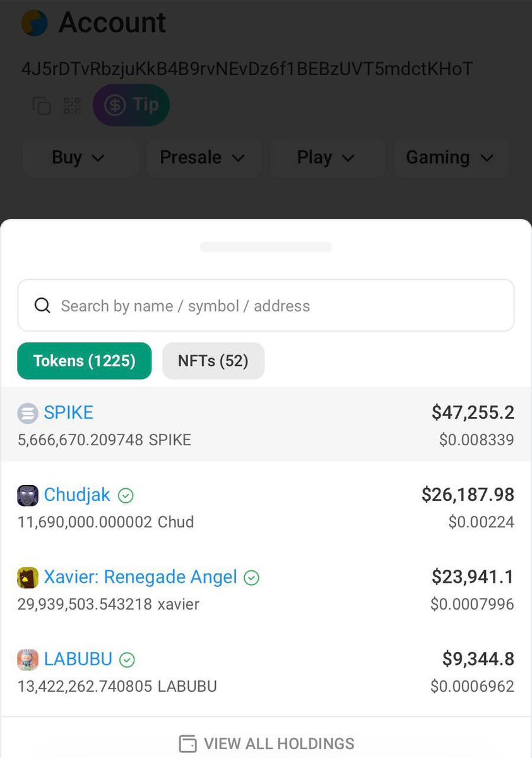Open the Gaming dropdown
Screen dimensions: 532x758
point(451,157)
